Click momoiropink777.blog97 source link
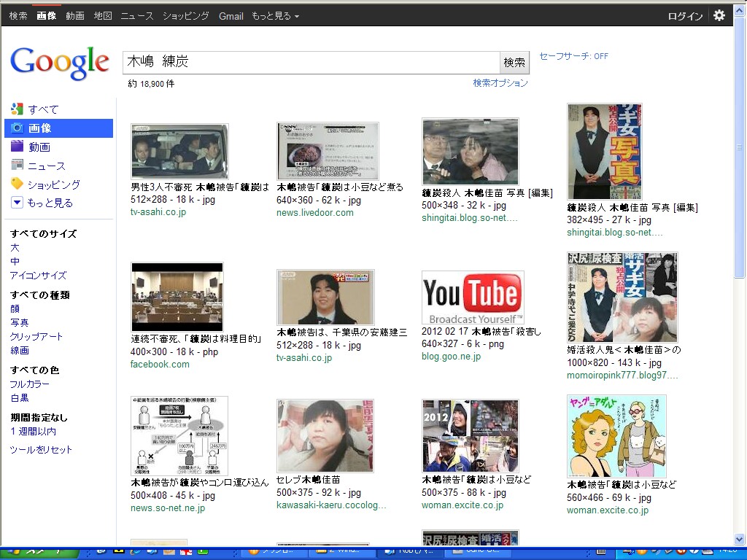 tap(622, 376)
